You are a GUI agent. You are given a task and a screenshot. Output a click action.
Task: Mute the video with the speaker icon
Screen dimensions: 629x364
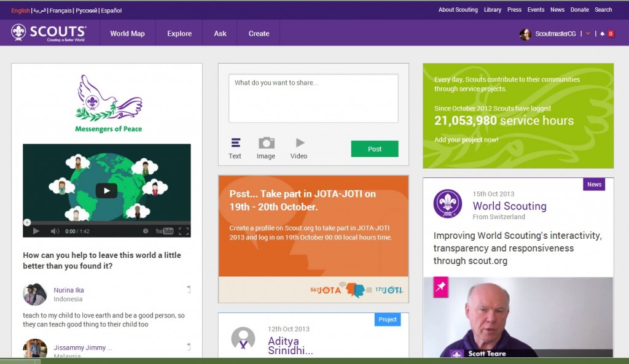[55, 231]
